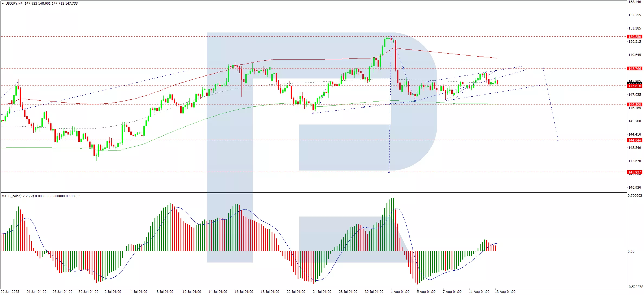Viewport: 644px width, 295px height.
Task: Click the 140.930 price on the scale
Action: 635,188
